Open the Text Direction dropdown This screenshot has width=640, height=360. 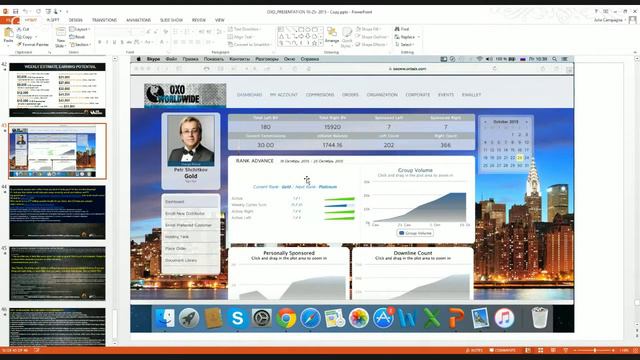pos(245,29)
